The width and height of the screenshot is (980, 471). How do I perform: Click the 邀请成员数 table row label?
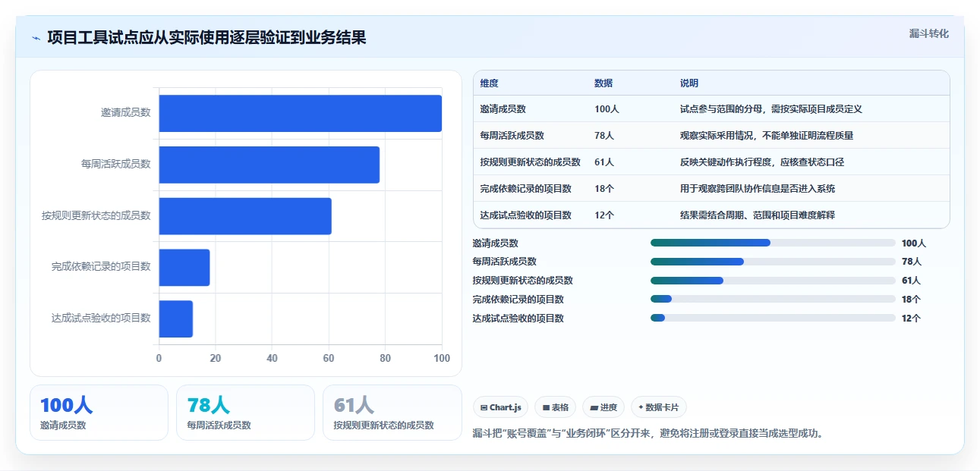pos(503,109)
